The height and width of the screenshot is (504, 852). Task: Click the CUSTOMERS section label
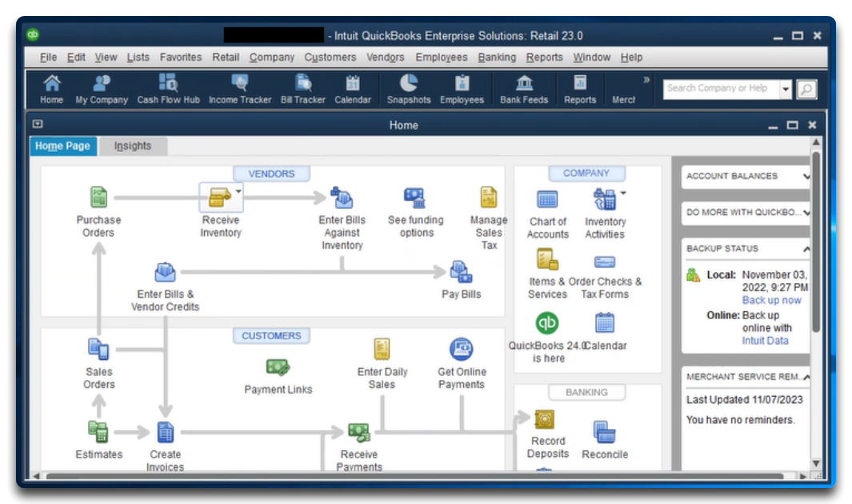tap(271, 336)
